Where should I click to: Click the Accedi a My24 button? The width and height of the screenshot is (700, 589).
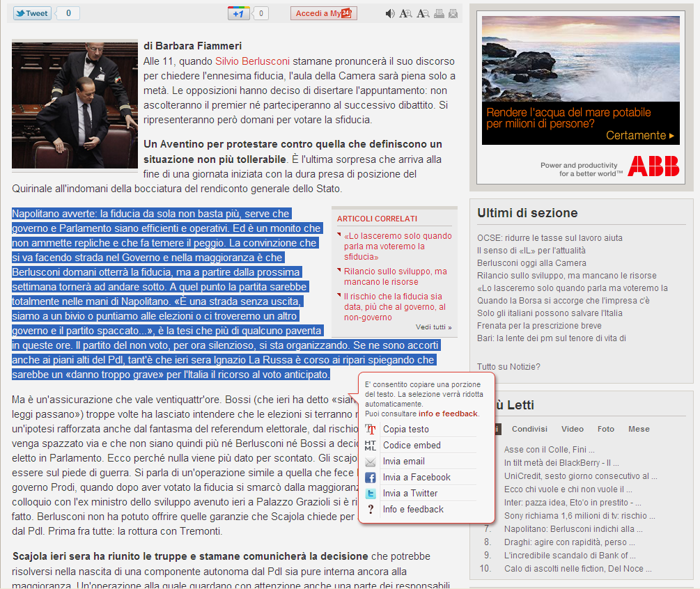point(323,14)
